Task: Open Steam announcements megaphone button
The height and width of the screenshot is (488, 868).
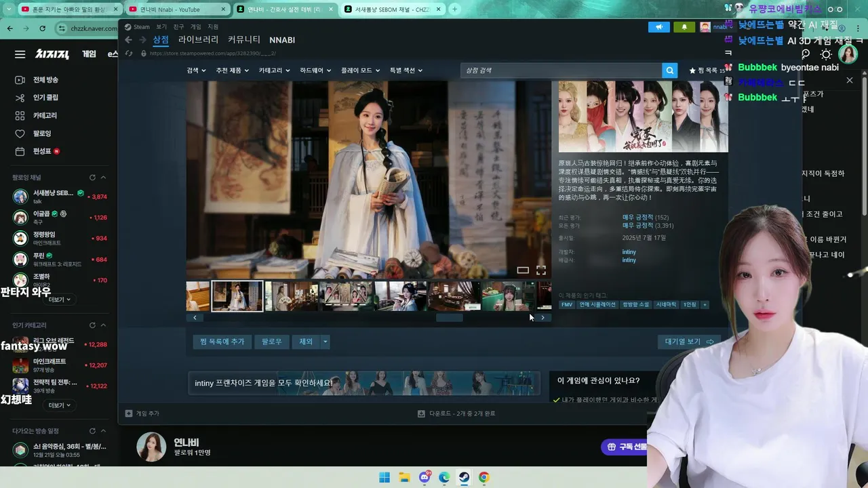Action: pos(658,27)
